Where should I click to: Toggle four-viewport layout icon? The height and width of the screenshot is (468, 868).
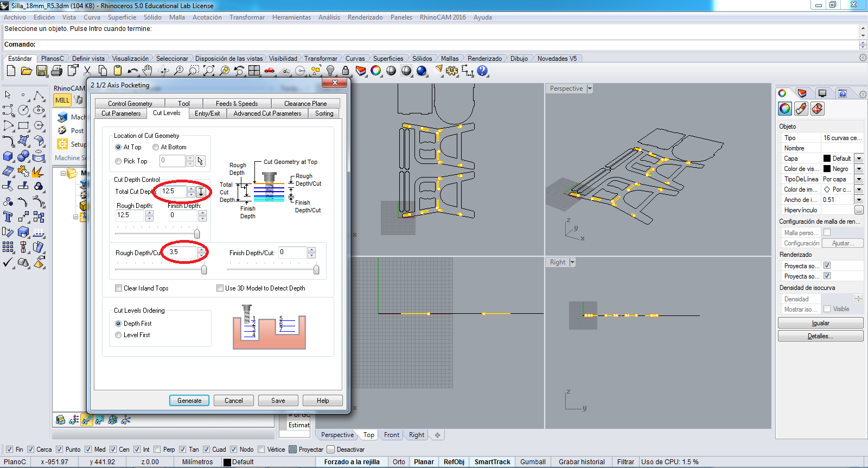254,71
